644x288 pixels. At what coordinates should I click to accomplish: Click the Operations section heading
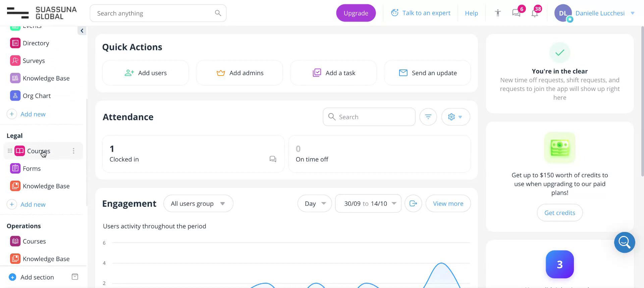24,226
